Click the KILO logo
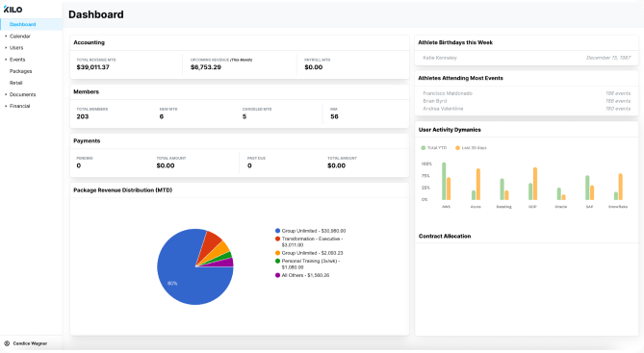This screenshot has width=644, height=353. coord(13,10)
